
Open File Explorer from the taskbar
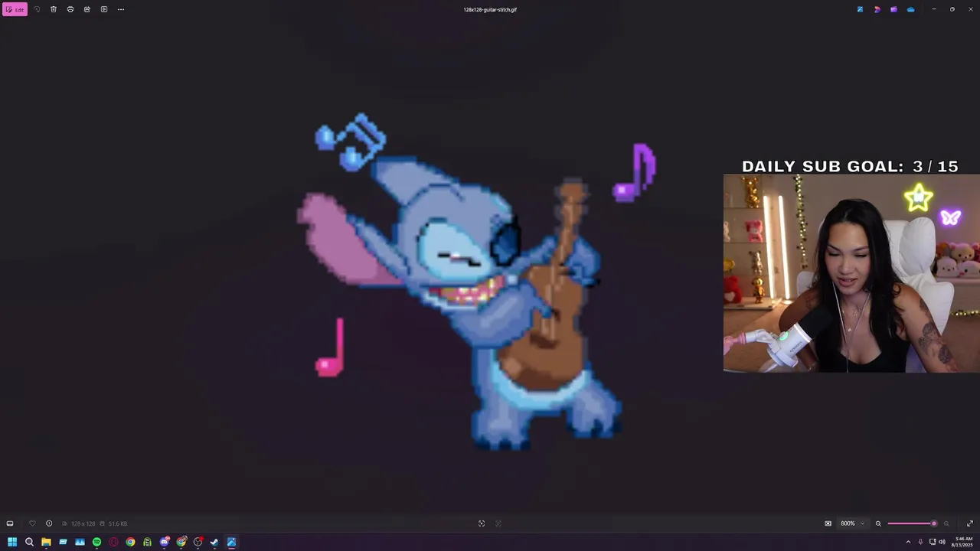[x=46, y=542]
